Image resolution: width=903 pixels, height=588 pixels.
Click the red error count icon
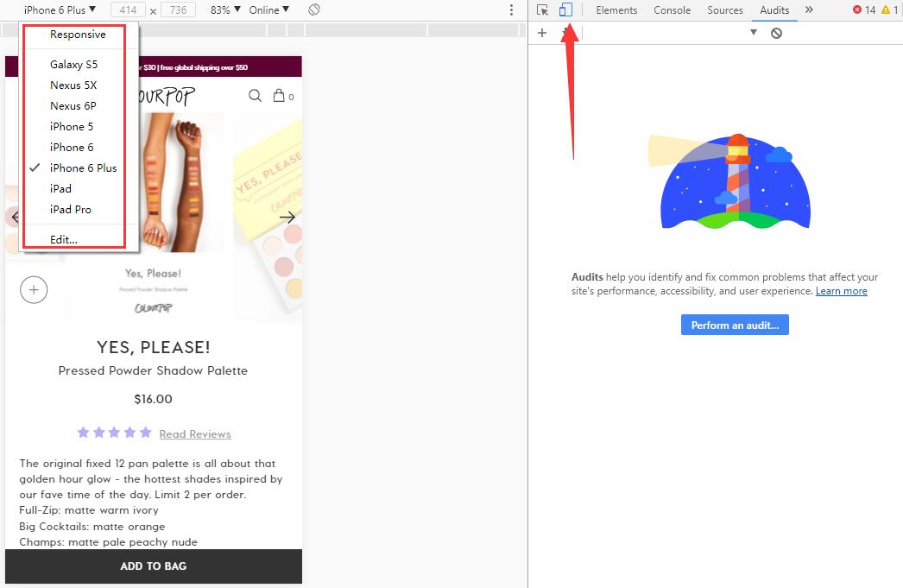click(857, 9)
